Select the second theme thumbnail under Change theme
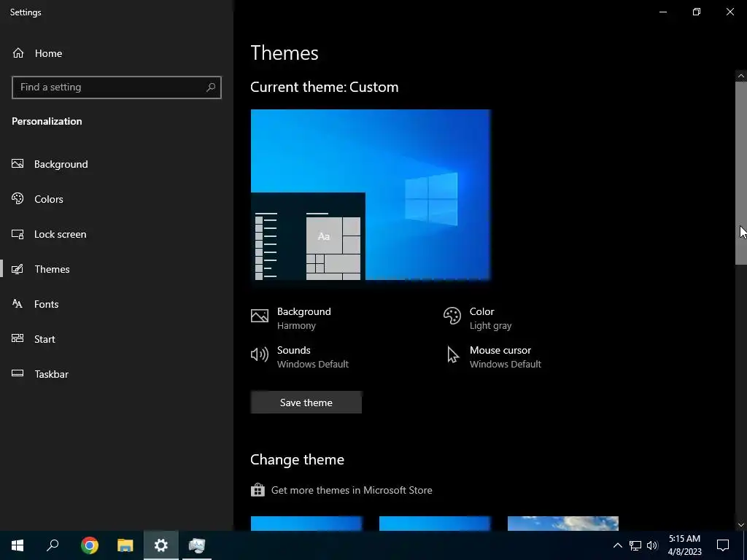Screen dimensions: 747x560 point(435,524)
